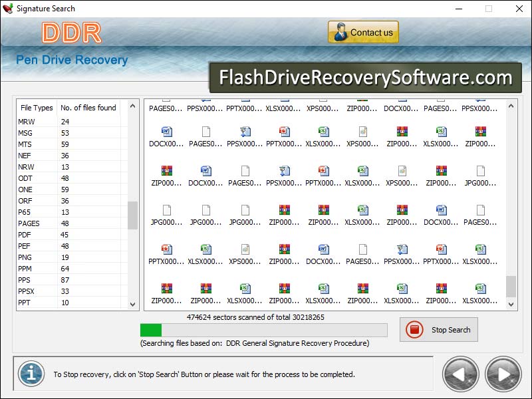Image resolution: width=532 pixels, height=399 pixels.
Task: Select the NRW file type row
Action: pyautogui.click(x=72, y=167)
